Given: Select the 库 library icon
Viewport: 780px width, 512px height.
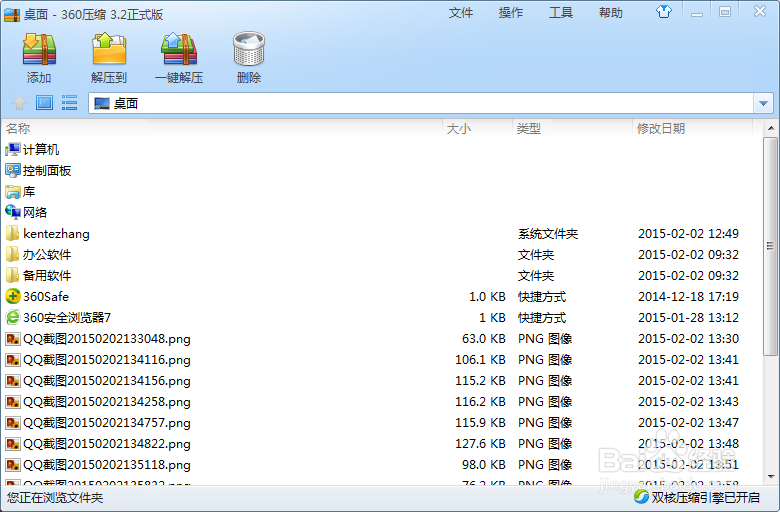Looking at the screenshot, I should [x=13, y=192].
